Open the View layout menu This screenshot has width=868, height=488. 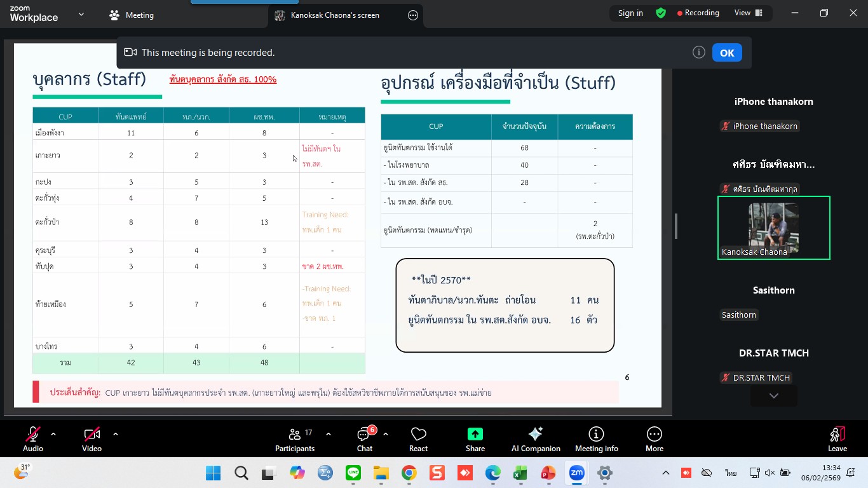pyautogui.click(x=748, y=13)
